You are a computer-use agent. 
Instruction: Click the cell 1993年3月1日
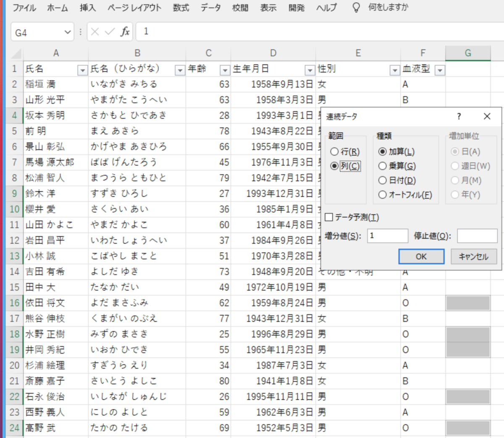[x=273, y=116]
